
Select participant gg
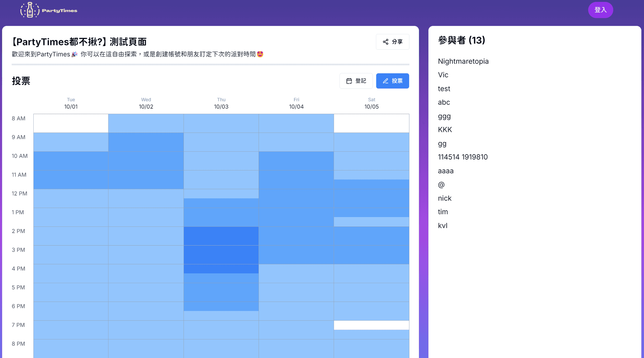442,144
